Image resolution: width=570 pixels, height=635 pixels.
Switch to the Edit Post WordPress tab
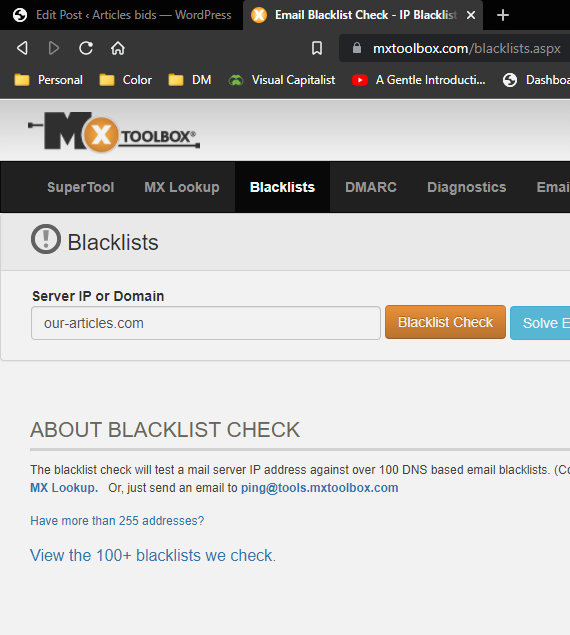(122, 15)
